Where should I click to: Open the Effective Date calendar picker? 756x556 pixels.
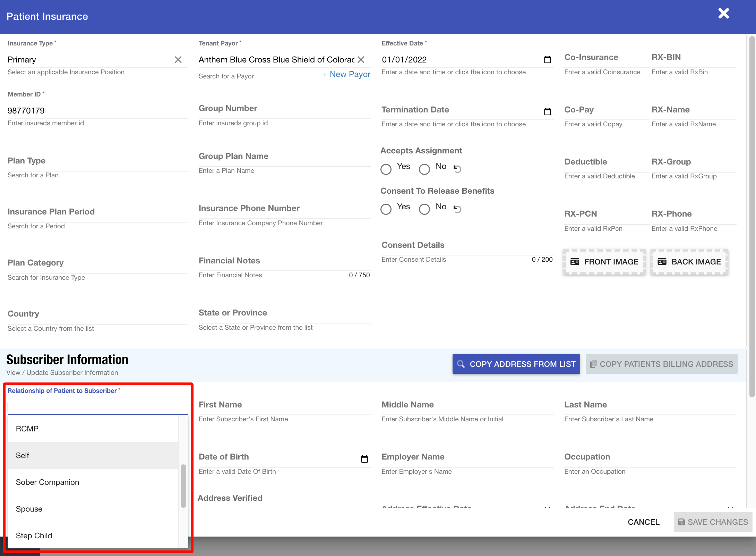tap(547, 60)
